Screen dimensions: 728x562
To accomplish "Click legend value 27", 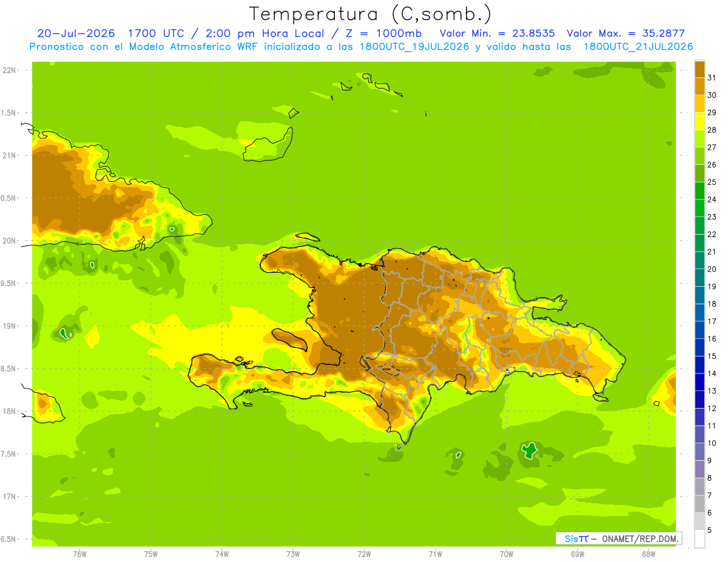I will (x=712, y=147).
